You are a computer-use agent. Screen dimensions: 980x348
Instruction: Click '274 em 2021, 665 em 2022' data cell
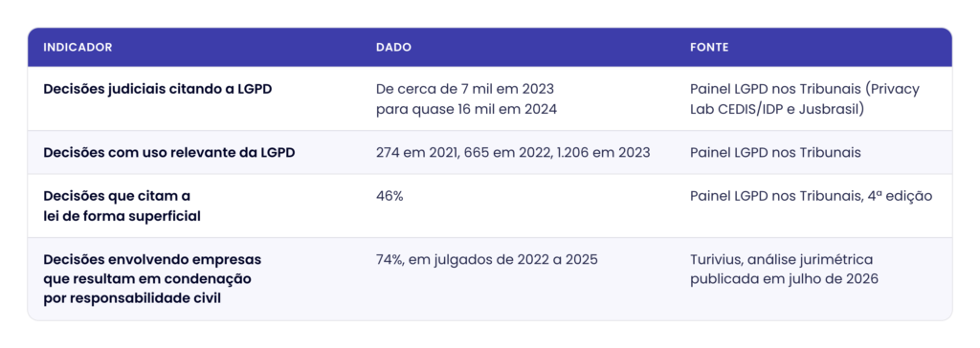[513, 152]
